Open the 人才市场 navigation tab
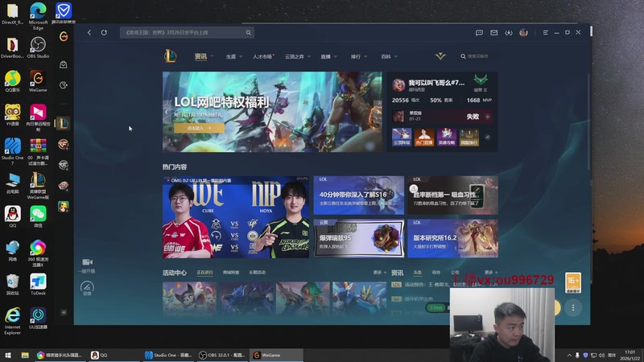The width and height of the screenshot is (644, 362). coord(263,56)
